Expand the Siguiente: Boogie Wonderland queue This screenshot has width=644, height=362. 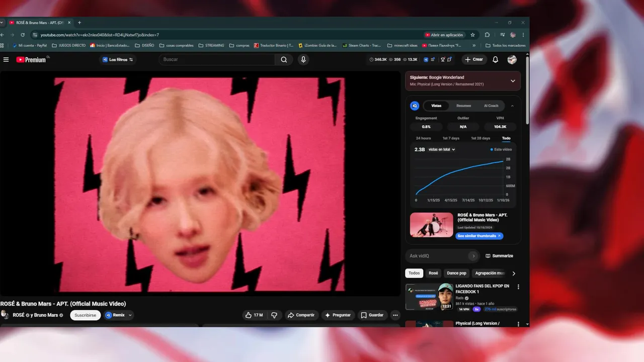513,81
